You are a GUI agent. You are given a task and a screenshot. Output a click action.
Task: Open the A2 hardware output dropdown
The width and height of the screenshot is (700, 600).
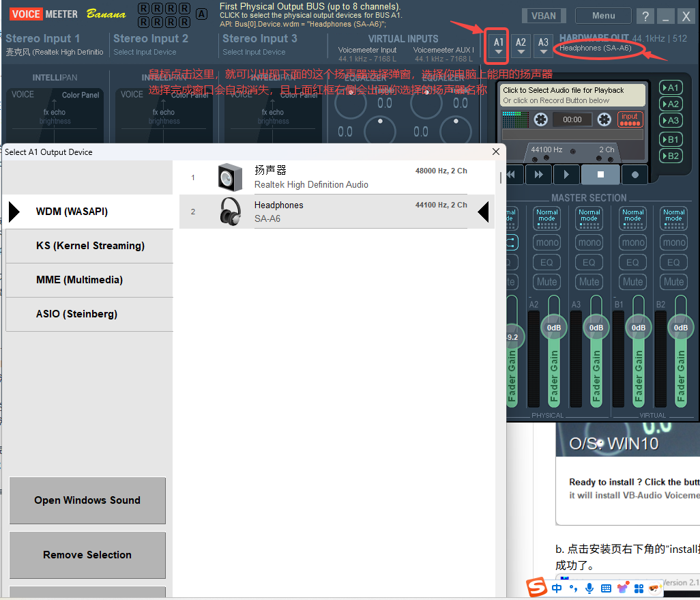(x=521, y=46)
